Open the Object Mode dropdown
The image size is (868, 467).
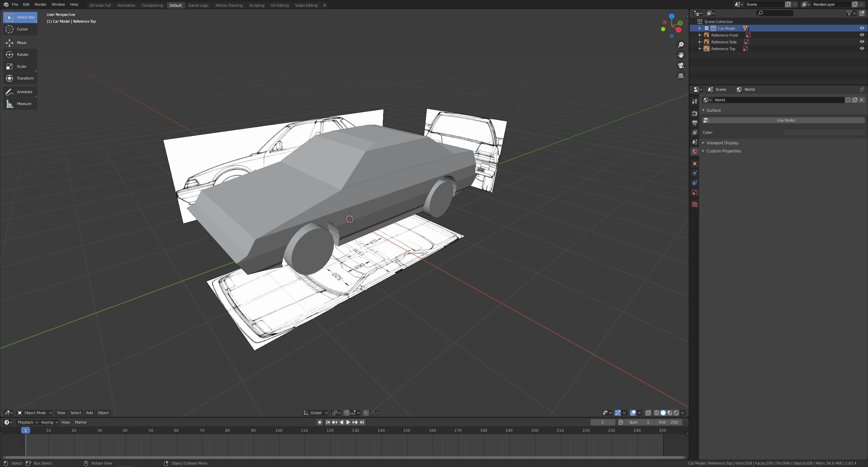(x=35, y=413)
